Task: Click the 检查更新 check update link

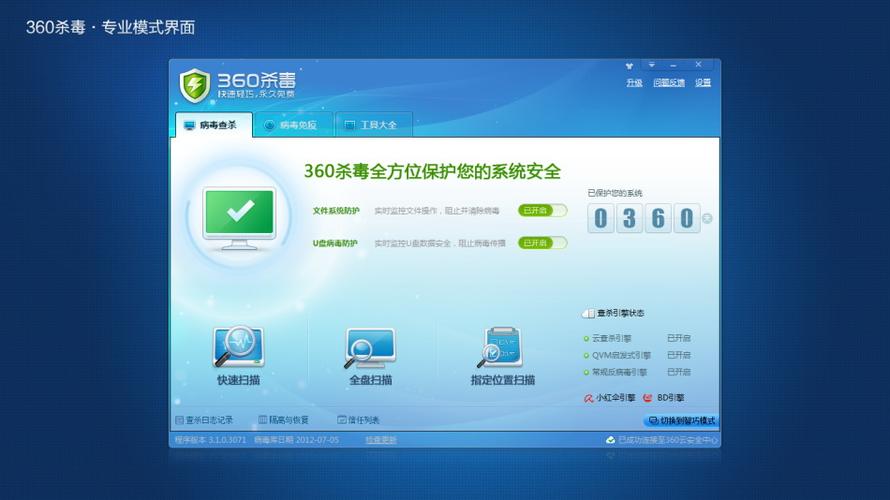Action: click(381, 440)
